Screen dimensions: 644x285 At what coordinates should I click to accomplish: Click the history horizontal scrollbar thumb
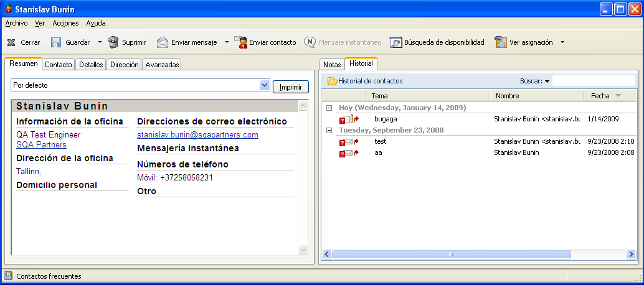point(452,255)
